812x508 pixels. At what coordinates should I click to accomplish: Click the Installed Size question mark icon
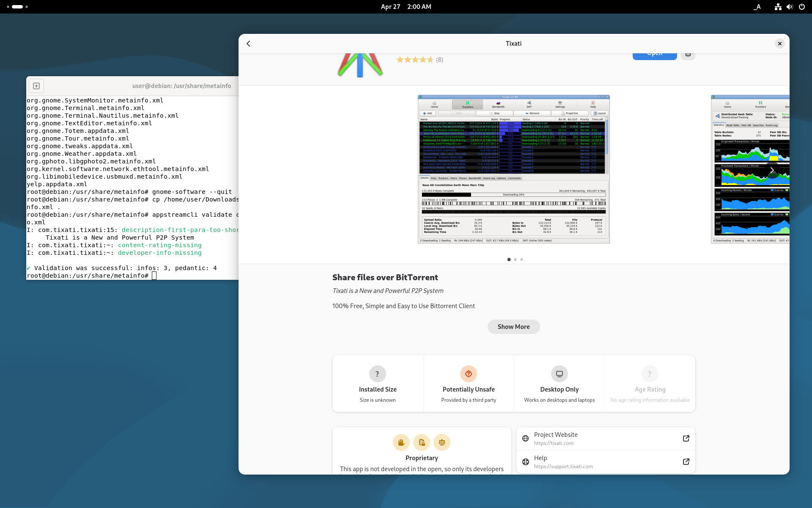(378, 374)
